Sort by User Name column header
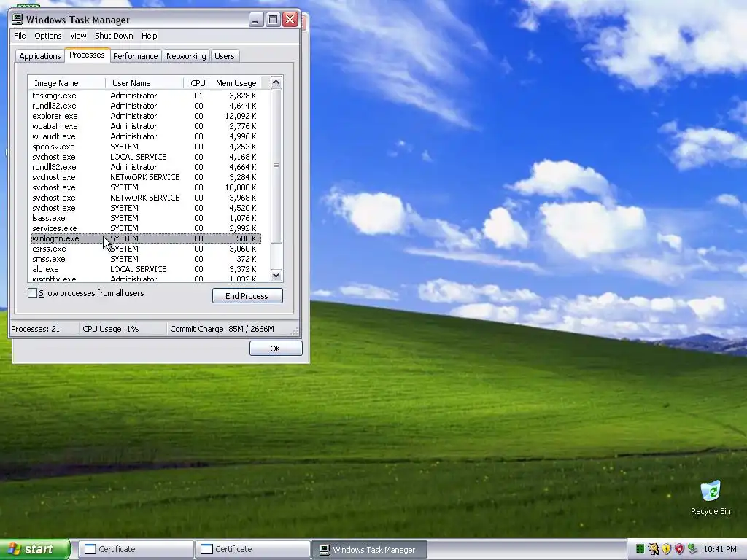Screen dimensions: 747x560 point(144,83)
